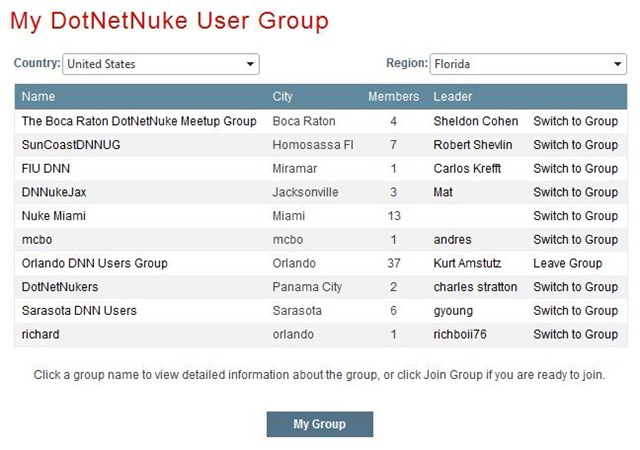The image size is (640, 450).
Task: Open the Region dropdown showing Florida
Action: [528, 64]
